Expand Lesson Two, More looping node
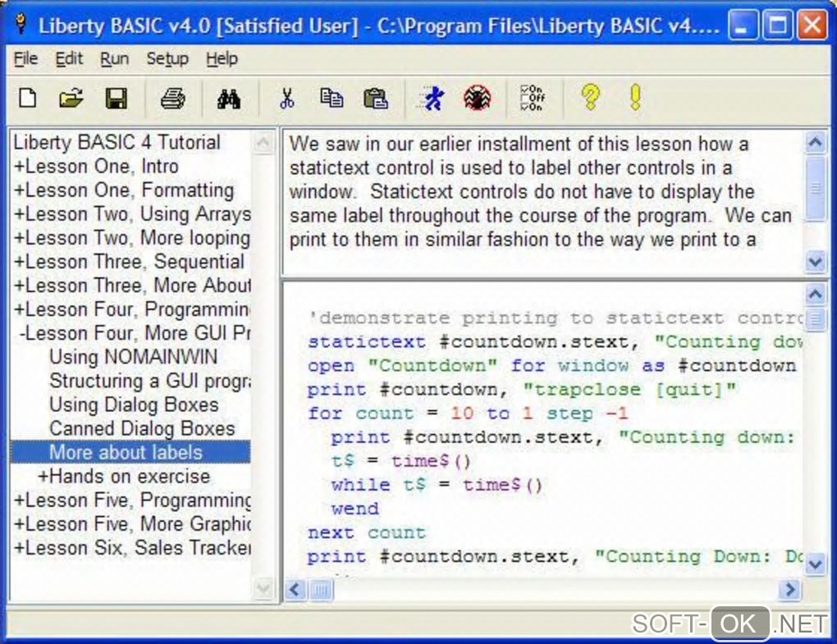The image size is (837, 644). point(19,238)
